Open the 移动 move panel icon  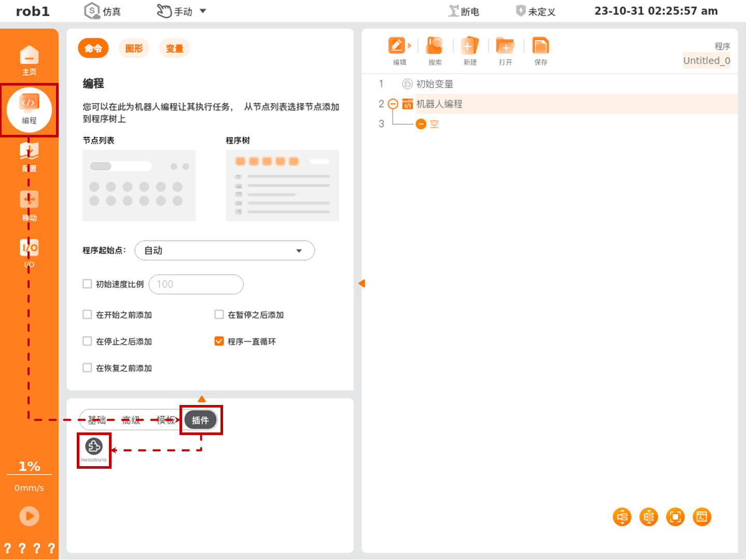29,205
